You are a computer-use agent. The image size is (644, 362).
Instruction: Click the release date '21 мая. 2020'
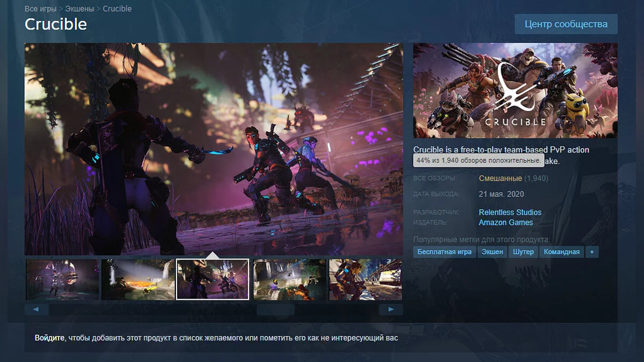[501, 194]
